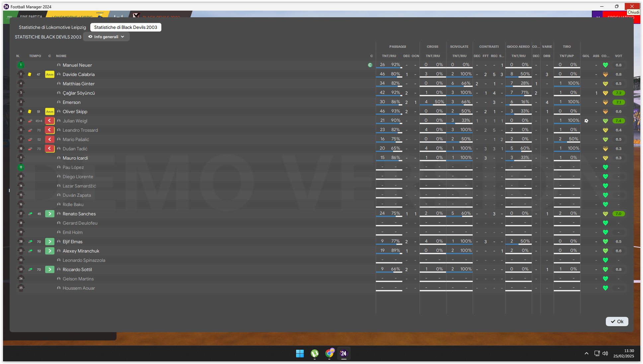
Task: Open Football Manager 24 from the taskbar
Action: (x=344, y=353)
